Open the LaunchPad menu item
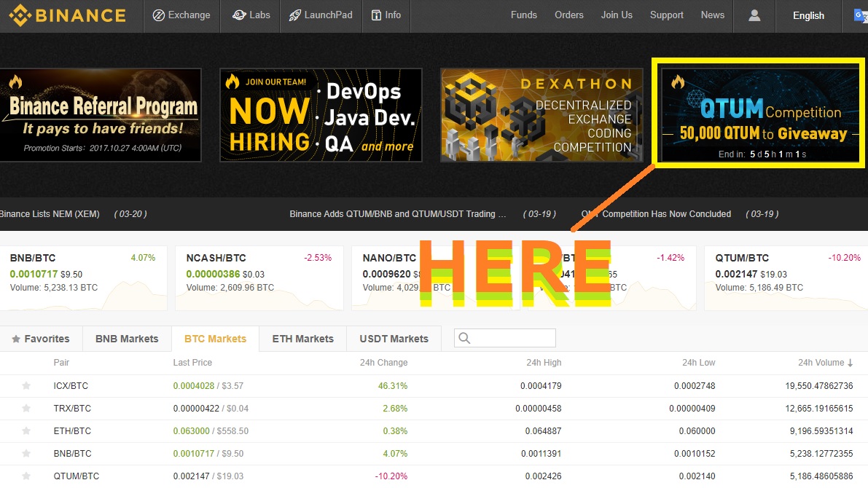The height and width of the screenshot is (488, 868). [321, 15]
